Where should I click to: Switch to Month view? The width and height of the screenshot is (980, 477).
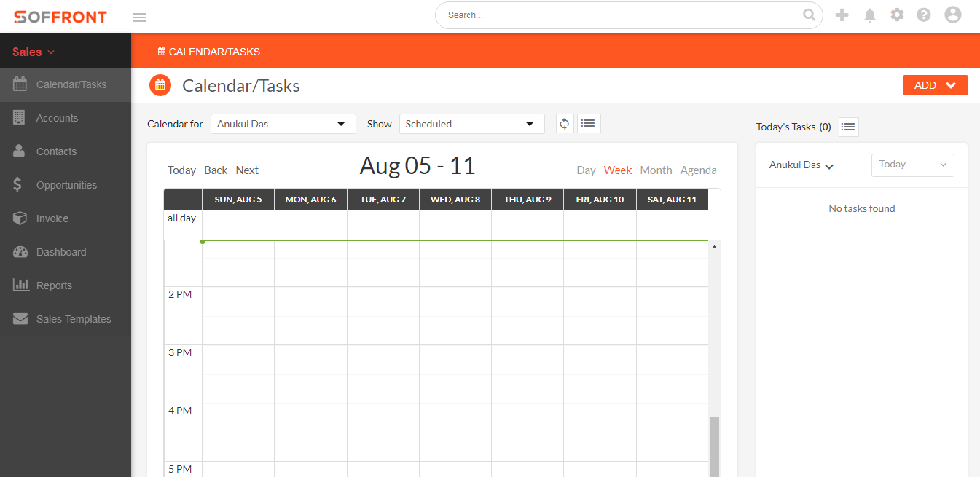pos(656,170)
